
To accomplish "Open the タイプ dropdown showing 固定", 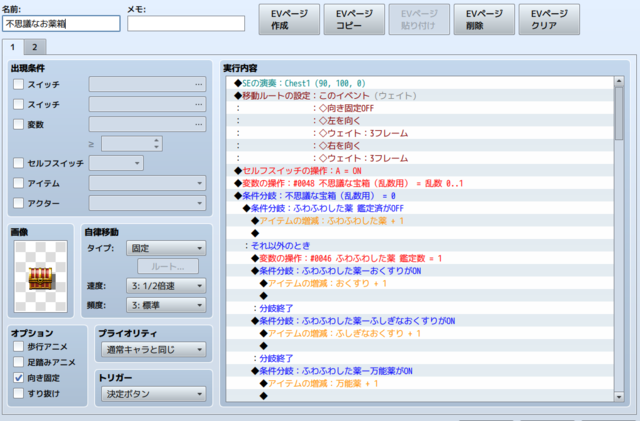I will point(167,248).
